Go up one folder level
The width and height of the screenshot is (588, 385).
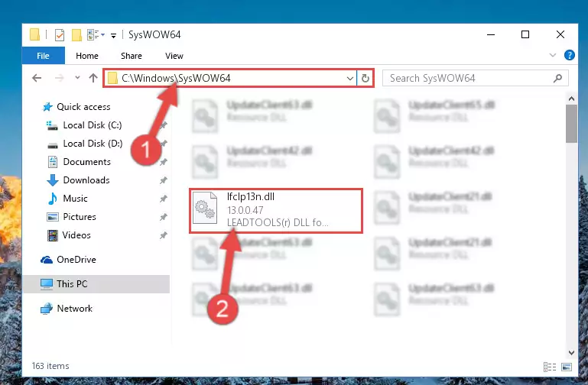coord(93,78)
